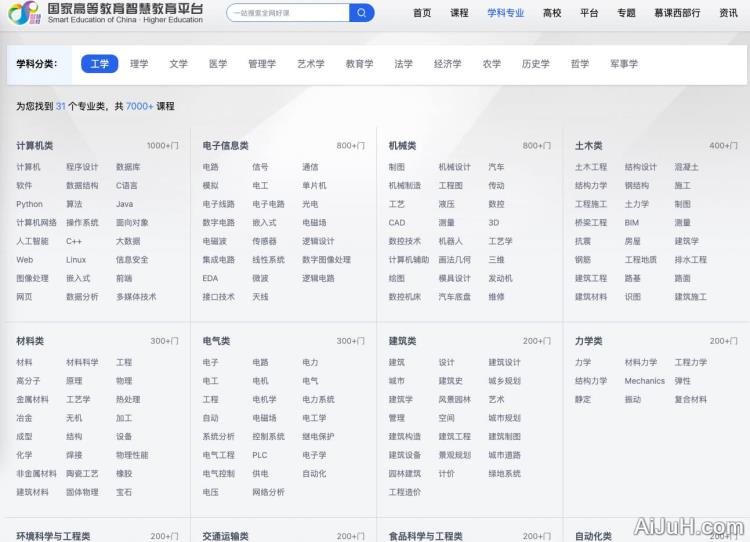Click the 机器人 keyword link
The width and height of the screenshot is (750, 542).
[451, 241]
